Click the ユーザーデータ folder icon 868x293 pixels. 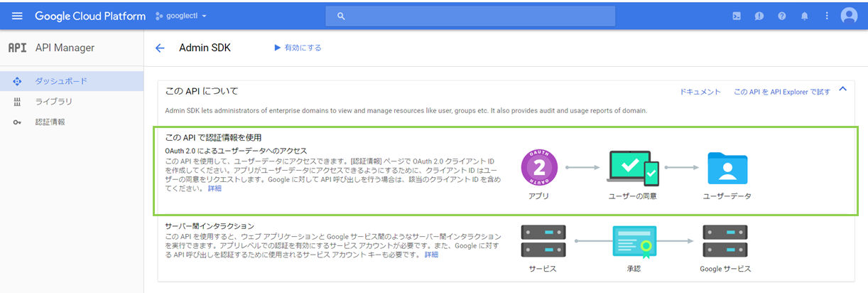(727, 169)
